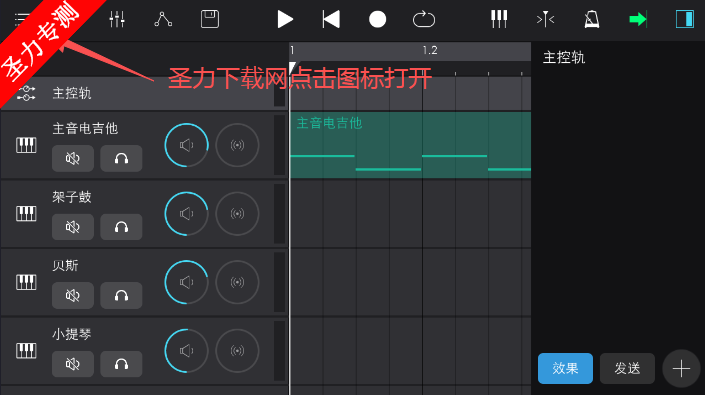Image resolution: width=705 pixels, height=395 pixels.
Task: Click the pan knob of 贝斯
Action: pyautogui.click(x=237, y=282)
